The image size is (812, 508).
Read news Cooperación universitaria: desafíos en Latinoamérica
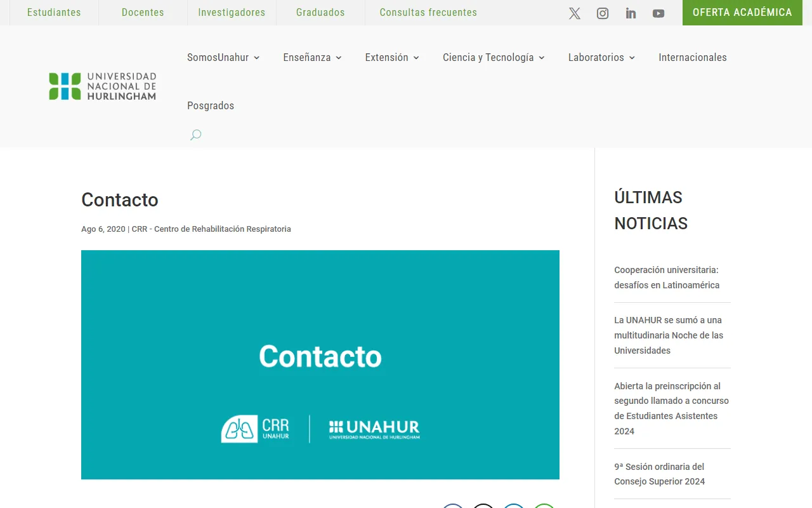point(667,277)
